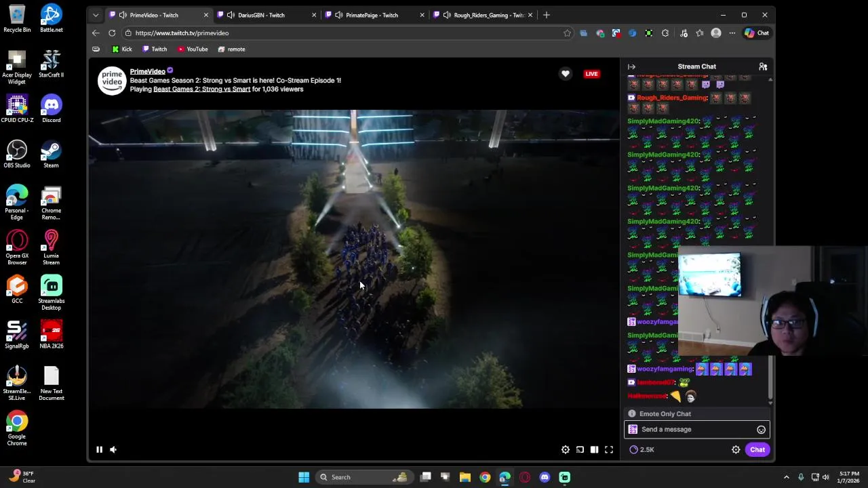This screenshot has height=488, width=868.
Task: Follow PrimeVideo with the heart icon
Action: (565, 74)
